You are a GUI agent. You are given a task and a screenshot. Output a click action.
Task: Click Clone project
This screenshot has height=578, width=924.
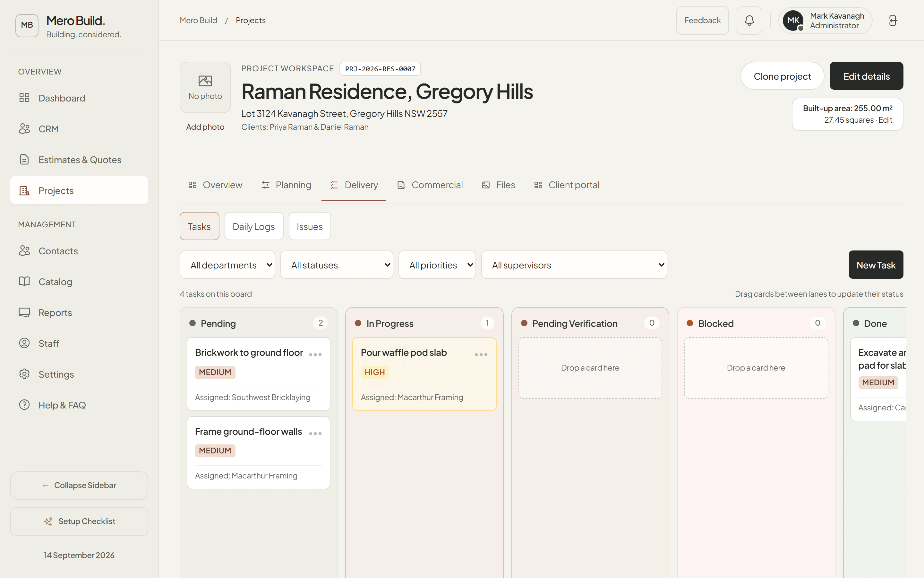(x=782, y=76)
